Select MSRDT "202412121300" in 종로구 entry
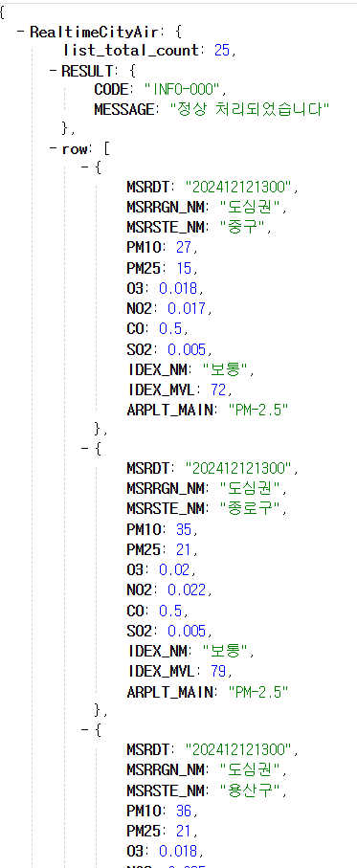Viewport: 357px width, 868px height. (238, 469)
